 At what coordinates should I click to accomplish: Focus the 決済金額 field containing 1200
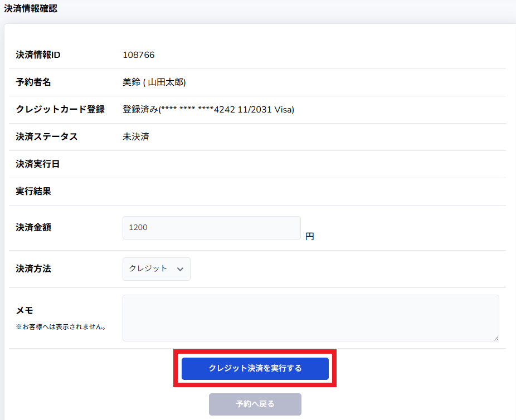211,228
